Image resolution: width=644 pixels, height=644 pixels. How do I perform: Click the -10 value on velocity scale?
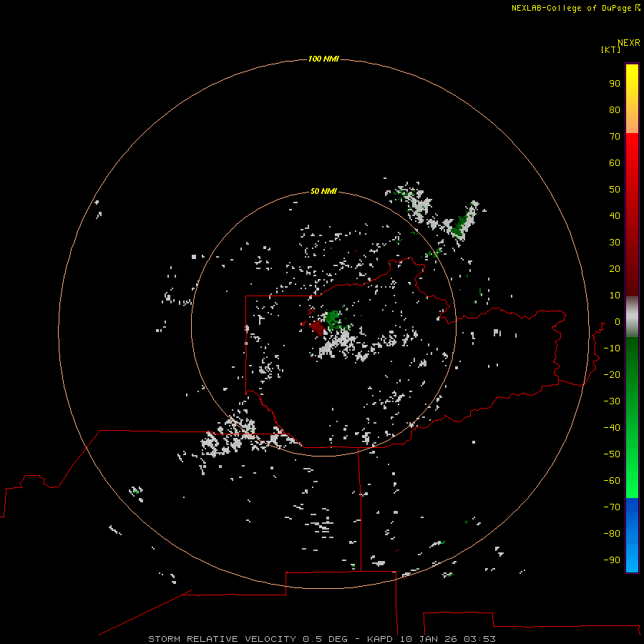612,348
